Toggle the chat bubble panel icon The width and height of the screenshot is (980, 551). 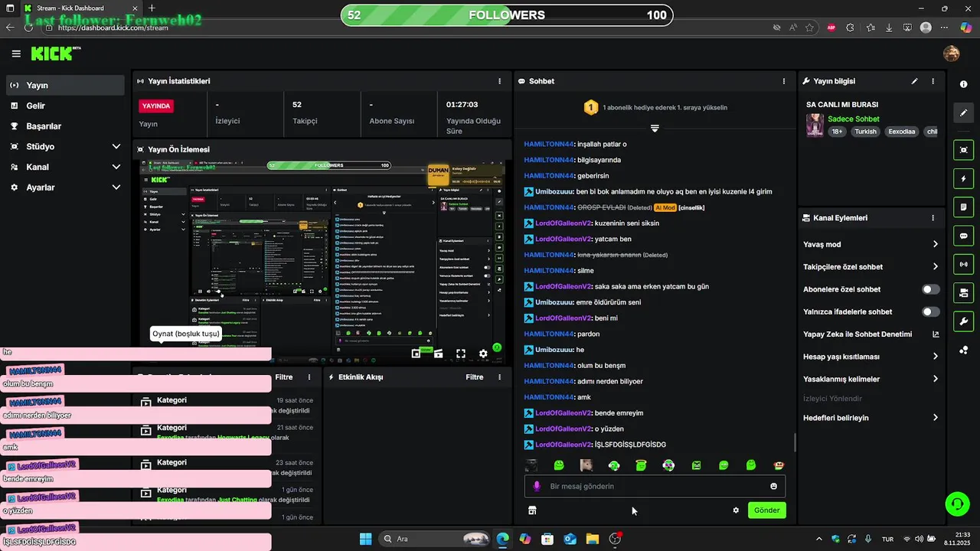[963, 236]
